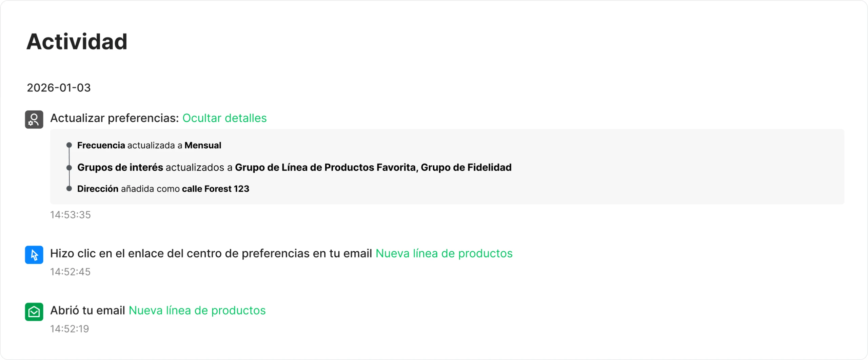The height and width of the screenshot is (360, 868).
Task: Open Nueva línea de productos link in opened-email event
Action: [197, 310]
